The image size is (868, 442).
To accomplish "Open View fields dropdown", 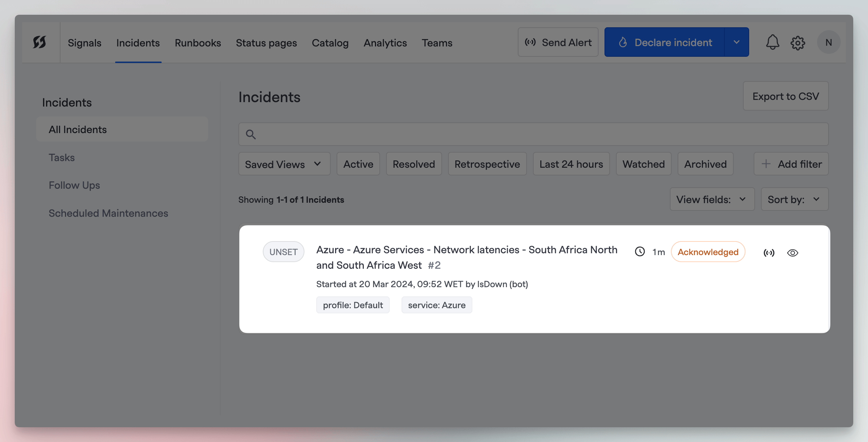I will 712,199.
